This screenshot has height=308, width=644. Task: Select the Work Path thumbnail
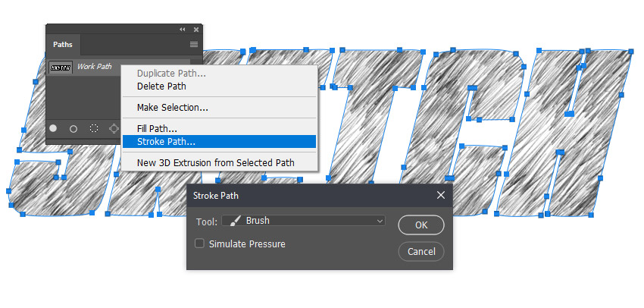pyautogui.click(x=61, y=67)
